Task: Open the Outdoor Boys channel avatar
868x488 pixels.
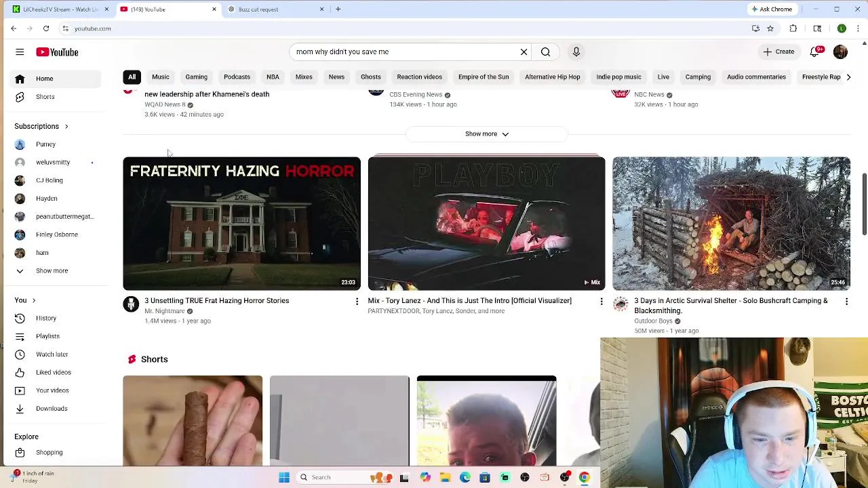Action: click(x=620, y=304)
